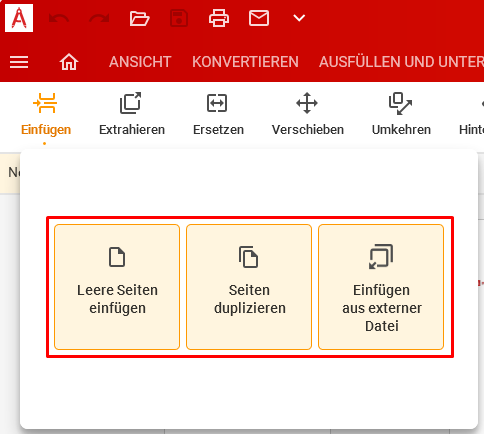This screenshot has width=484, height=434.
Task: Select the Verschieben tool
Action: click(308, 115)
